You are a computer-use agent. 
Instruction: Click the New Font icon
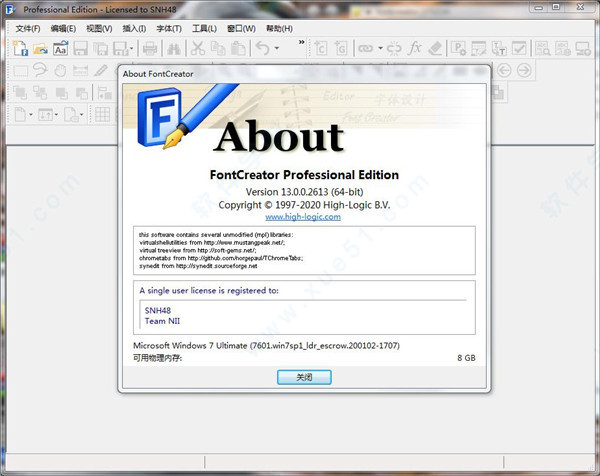coord(20,49)
